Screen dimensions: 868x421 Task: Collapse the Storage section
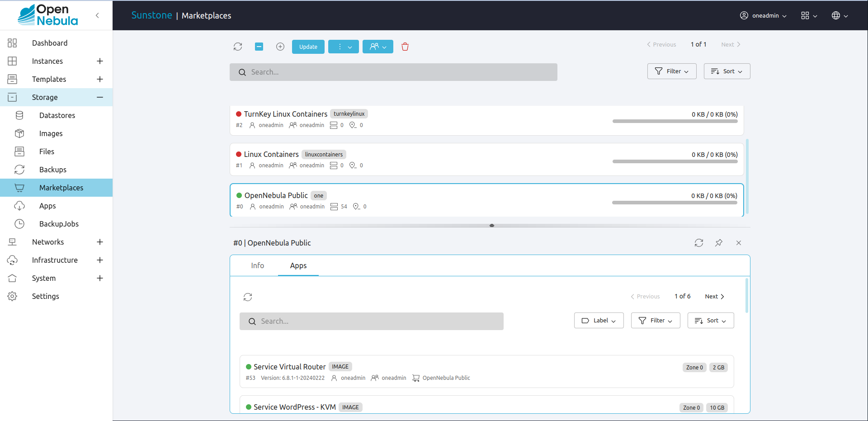point(100,97)
